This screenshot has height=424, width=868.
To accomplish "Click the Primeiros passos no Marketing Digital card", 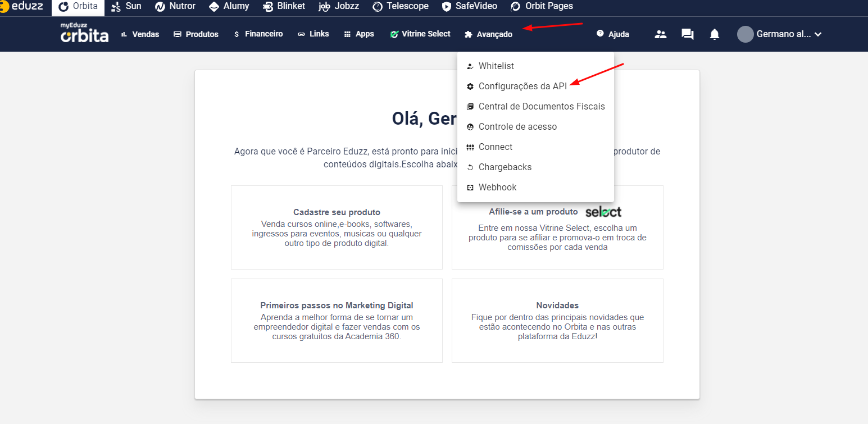I will point(337,321).
